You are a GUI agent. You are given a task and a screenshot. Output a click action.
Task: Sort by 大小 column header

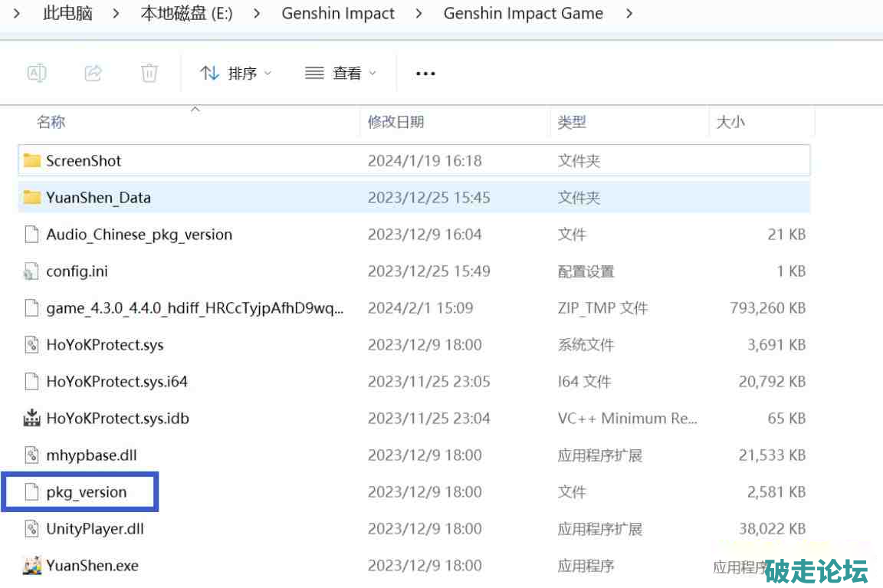point(730,122)
